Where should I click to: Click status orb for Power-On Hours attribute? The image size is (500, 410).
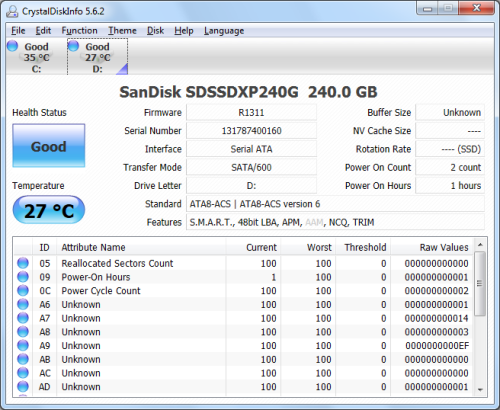click(x=23, y=277)
